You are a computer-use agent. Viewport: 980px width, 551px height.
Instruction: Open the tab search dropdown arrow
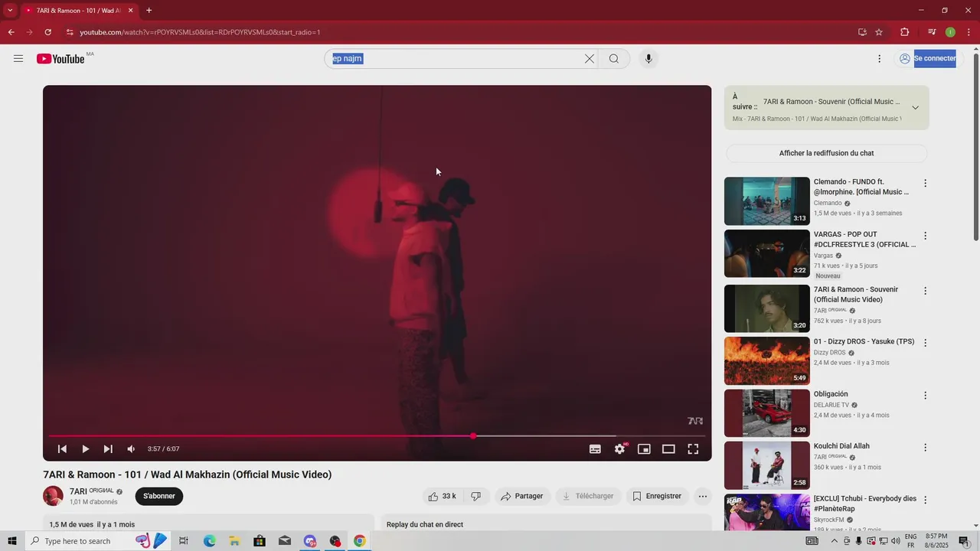point(10,11)
